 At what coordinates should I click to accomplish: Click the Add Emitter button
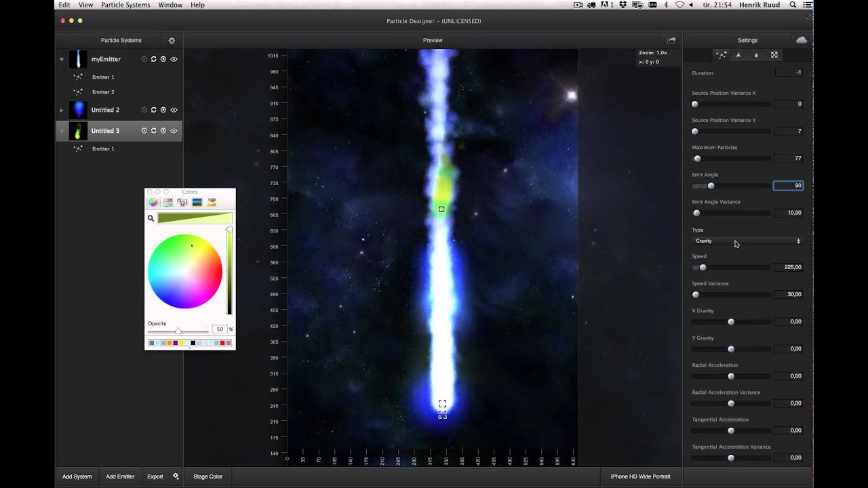(x=120, y=476)
